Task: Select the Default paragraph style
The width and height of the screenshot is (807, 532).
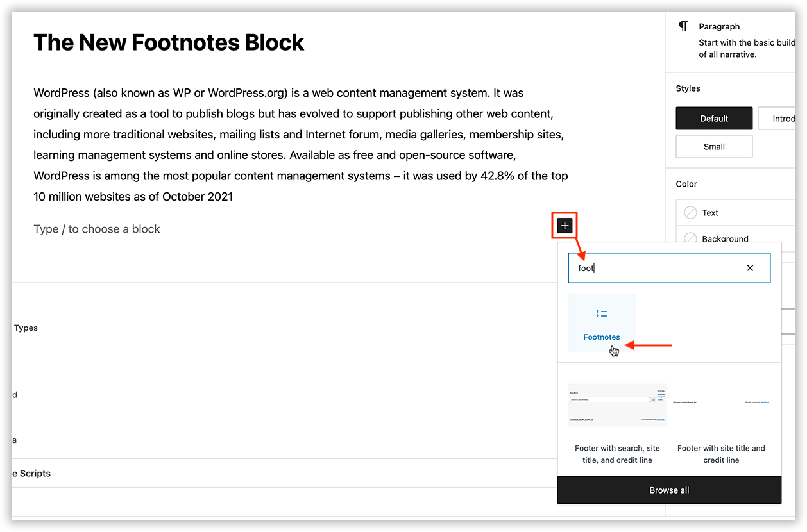Action: [714, 118]
